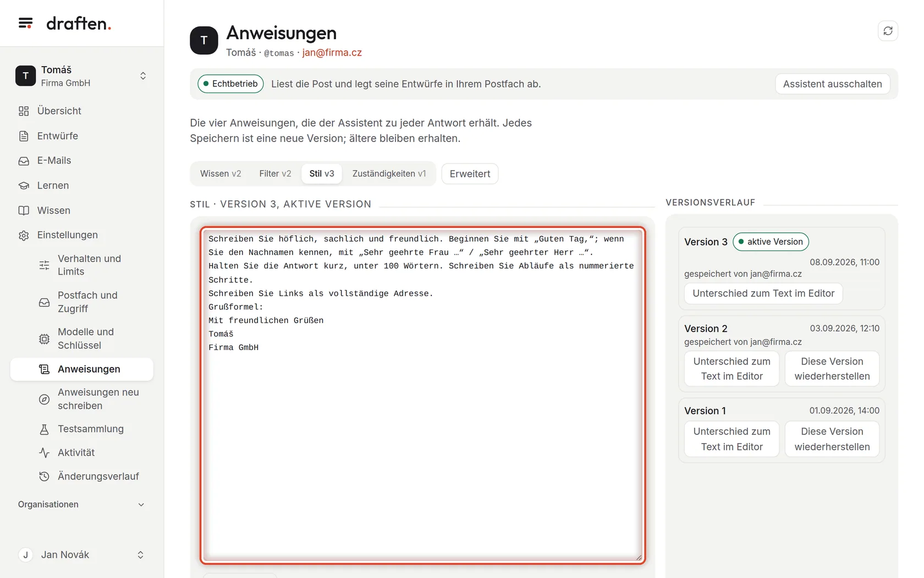Open Wissen in the sidebar

click(x=81, y=210)
